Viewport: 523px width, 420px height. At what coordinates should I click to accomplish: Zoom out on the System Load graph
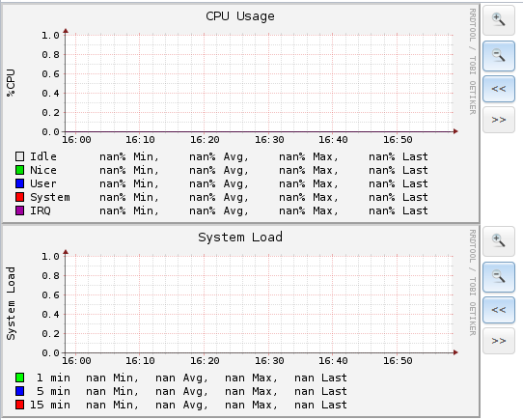[x=499, y=277]
